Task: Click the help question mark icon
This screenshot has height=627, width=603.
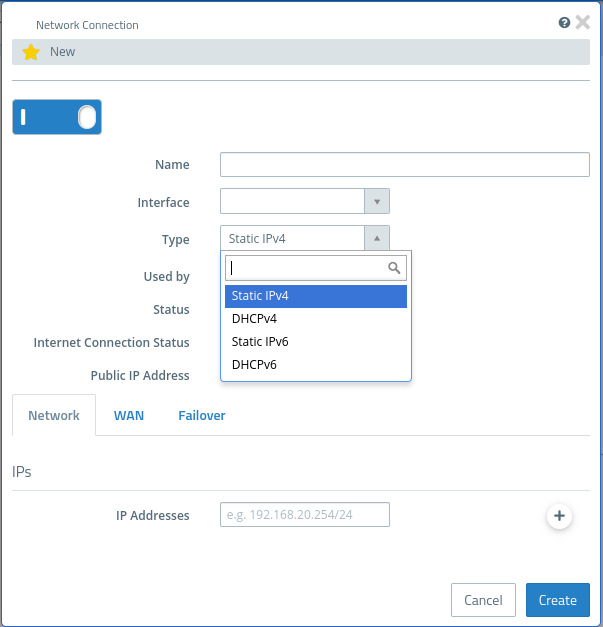Action: pos(565,22)
